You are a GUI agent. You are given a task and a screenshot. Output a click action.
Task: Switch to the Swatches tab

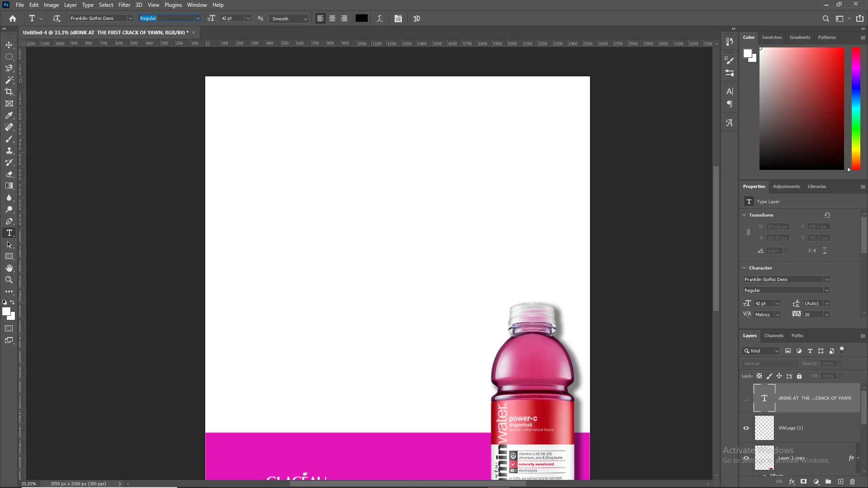772,38
